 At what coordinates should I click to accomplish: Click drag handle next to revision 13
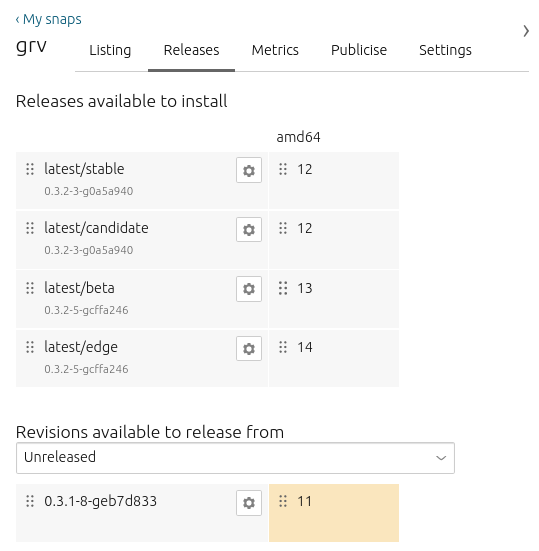point(283,288)
